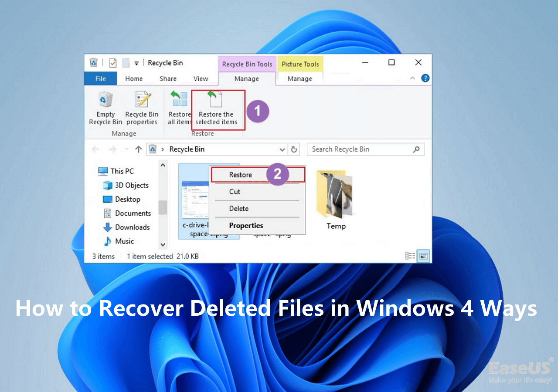Open Recycle Bin properties from the ribbon
The height and width of the screenshot is (392, 558).
[x=141, y=108]
